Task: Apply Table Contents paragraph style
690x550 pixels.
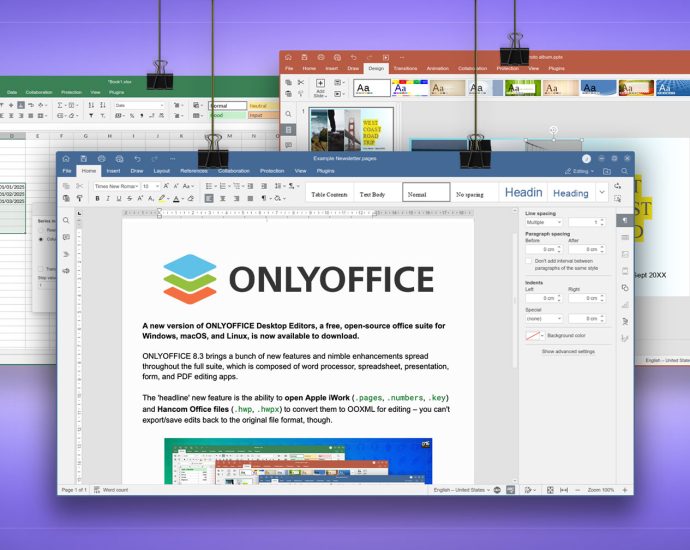Action: [x=330, y=194]
